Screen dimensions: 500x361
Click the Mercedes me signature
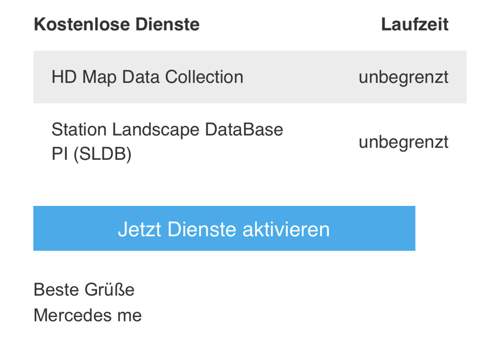88,315
